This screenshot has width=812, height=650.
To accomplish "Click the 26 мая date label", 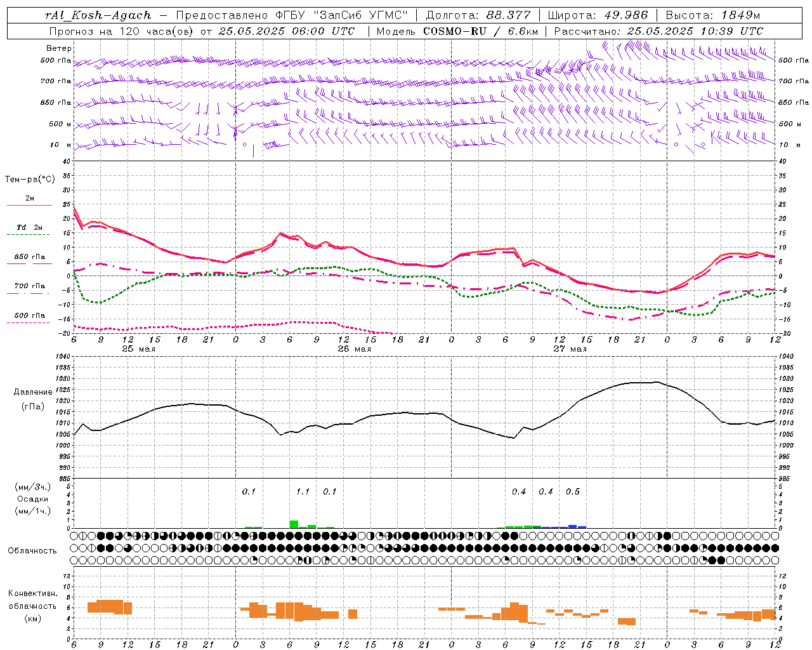I will tap(354, 349).
